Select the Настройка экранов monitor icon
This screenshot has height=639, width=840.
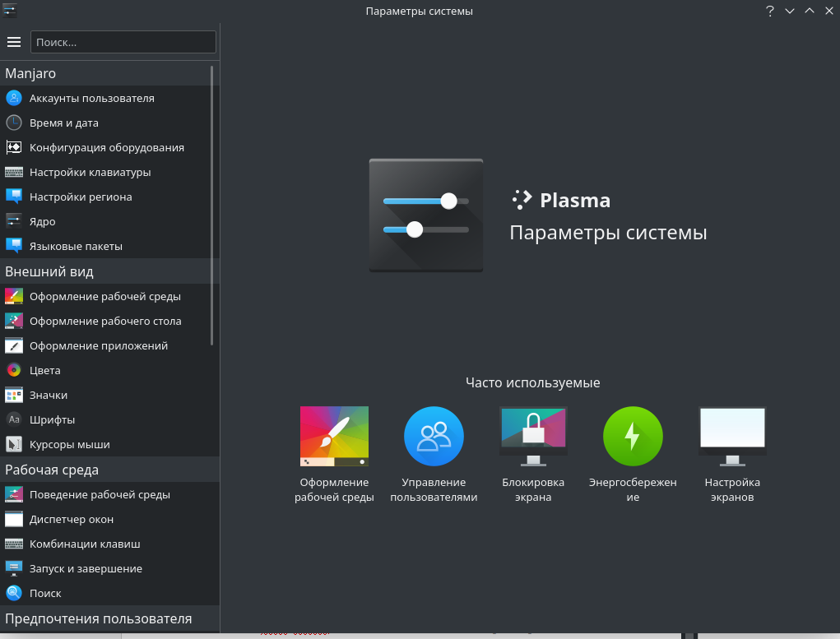click(732, 436)
